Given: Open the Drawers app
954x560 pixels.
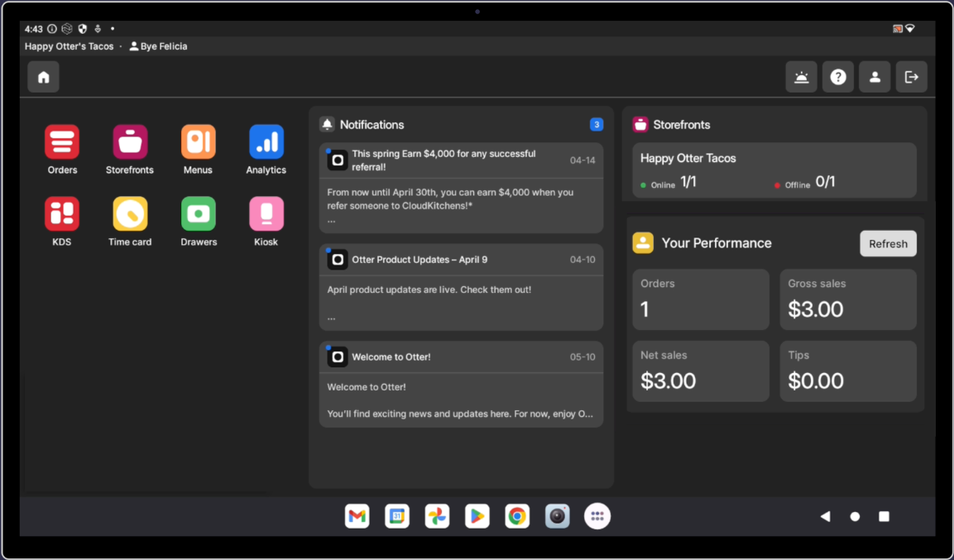Looking at the screenshot, I should (198, 214).
